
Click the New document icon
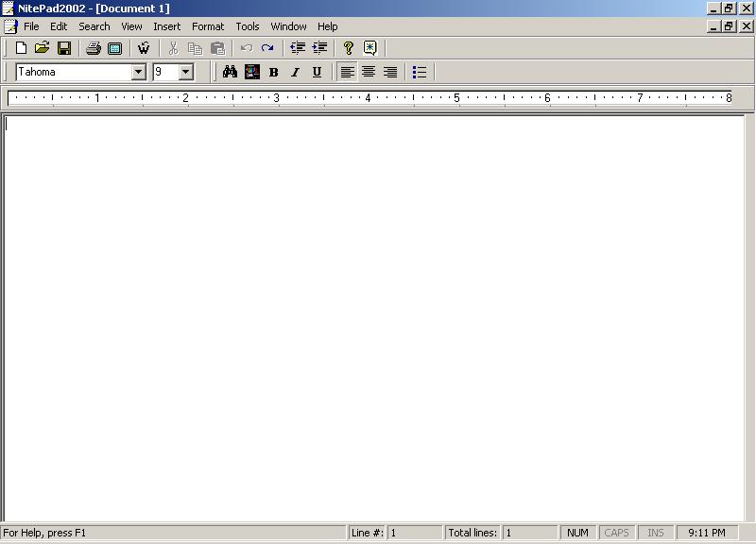point(21,48)
